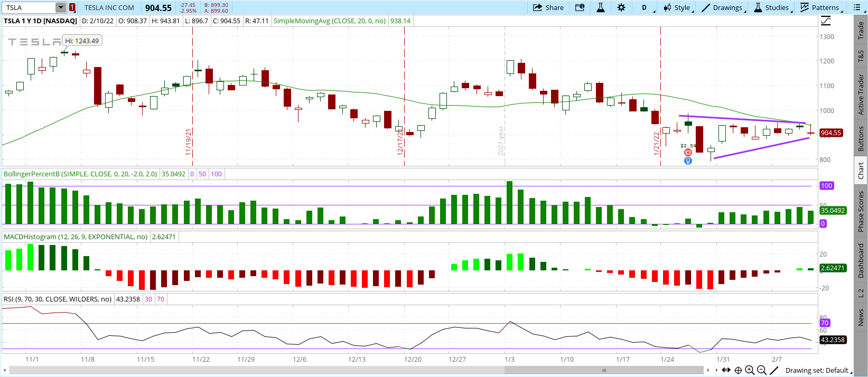868x377 pixels.
Task: Open the Studies menu
Action: click(772, 7)
